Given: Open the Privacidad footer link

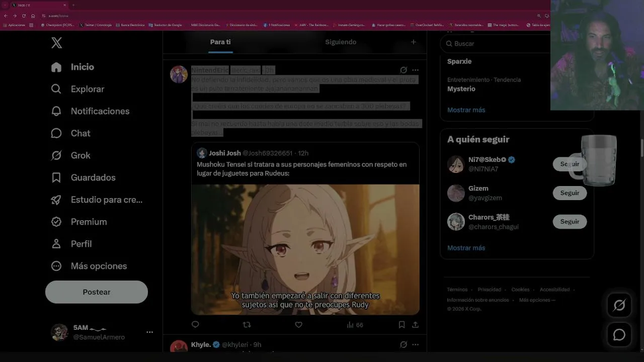Looking at the screenshot, I should 489,290.
